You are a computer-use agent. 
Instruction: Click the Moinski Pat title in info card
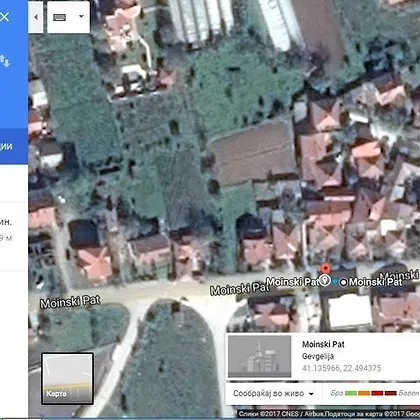[x=323, y=344]
